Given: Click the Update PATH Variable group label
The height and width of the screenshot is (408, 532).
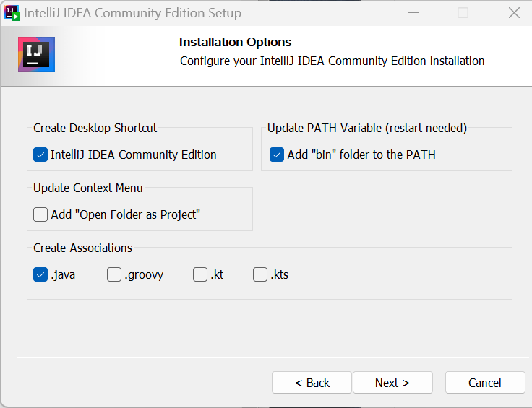Looking at the screenshot, I should [367, 128].
